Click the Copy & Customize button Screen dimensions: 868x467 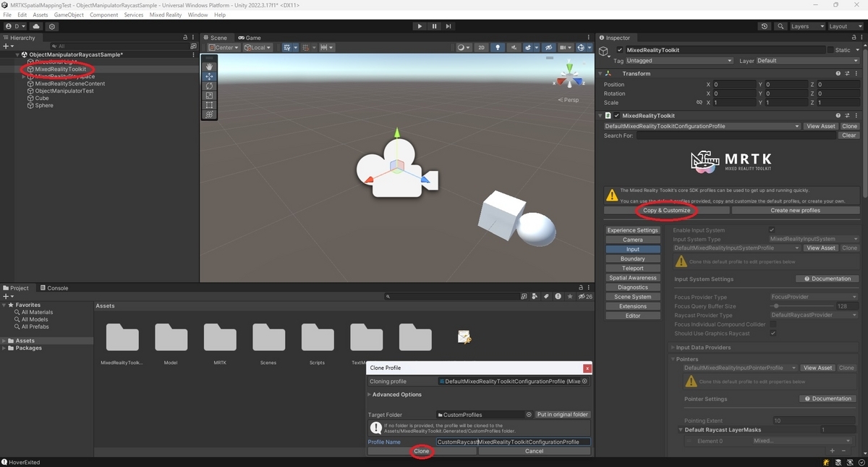click(x=667, y=210)
